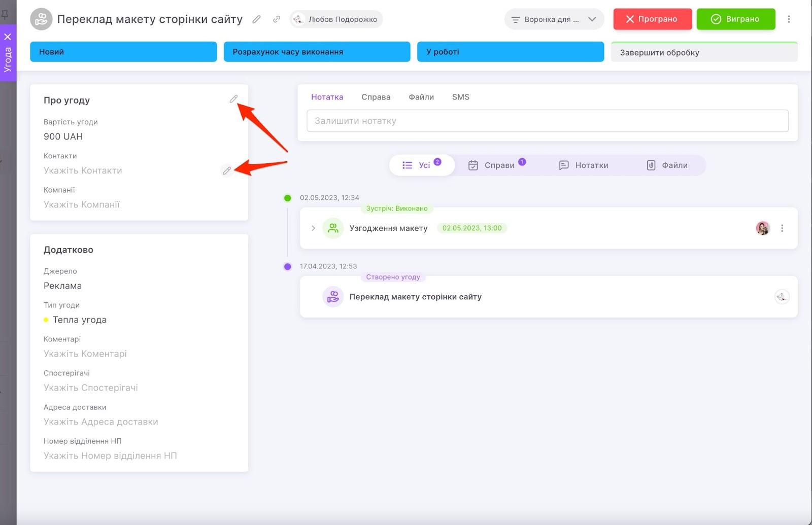Click the deal value 900 UAH

(63, 136)
